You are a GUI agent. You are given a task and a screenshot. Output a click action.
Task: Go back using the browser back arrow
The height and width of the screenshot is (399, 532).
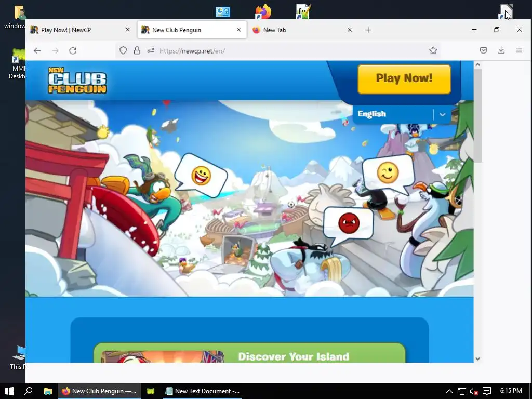coord(37,51)
